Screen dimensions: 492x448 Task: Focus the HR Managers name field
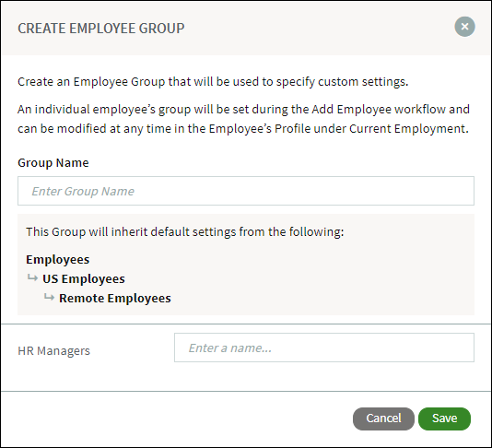click(324, 348)
